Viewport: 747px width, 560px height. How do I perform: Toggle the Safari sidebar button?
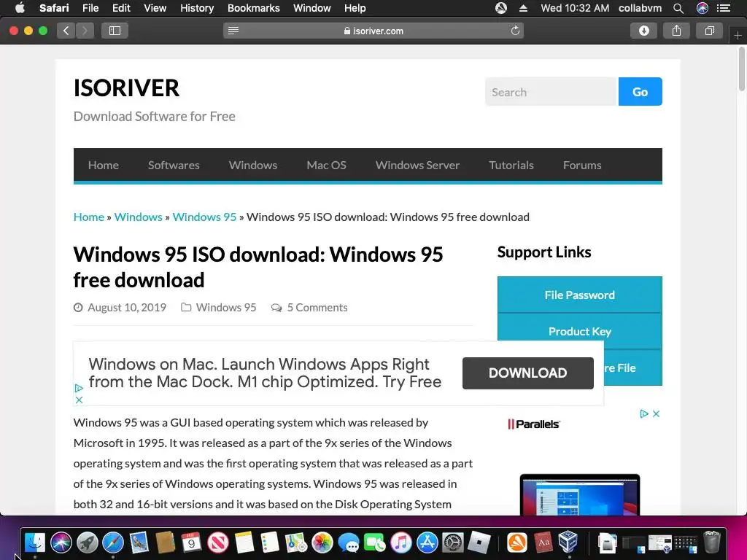pyautogui.click(x=115, y=31)
